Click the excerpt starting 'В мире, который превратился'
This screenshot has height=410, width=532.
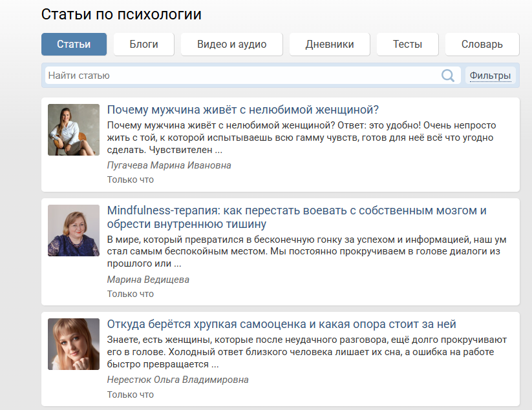point(306,251)
